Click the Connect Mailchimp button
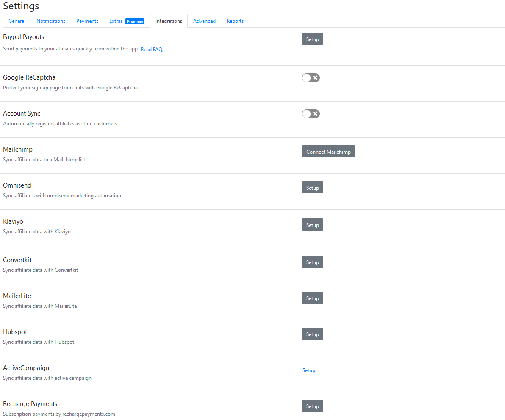 click(x=328, y=152)
